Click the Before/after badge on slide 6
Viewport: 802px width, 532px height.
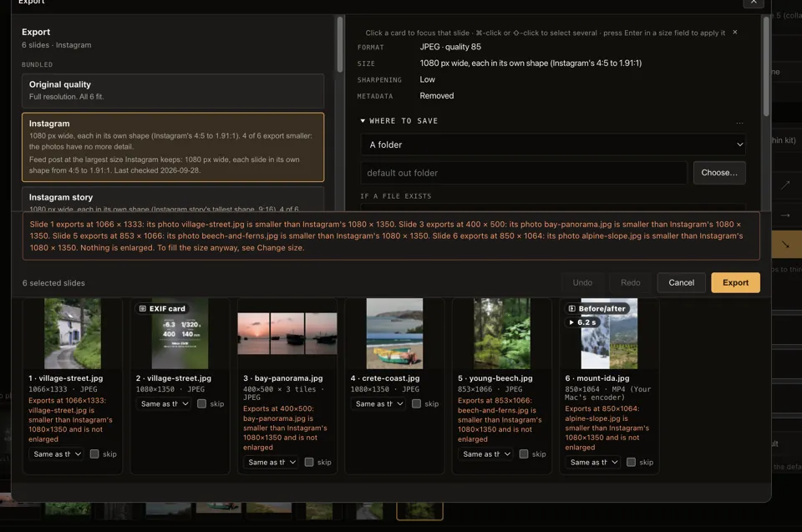click(x=596, y=308)
